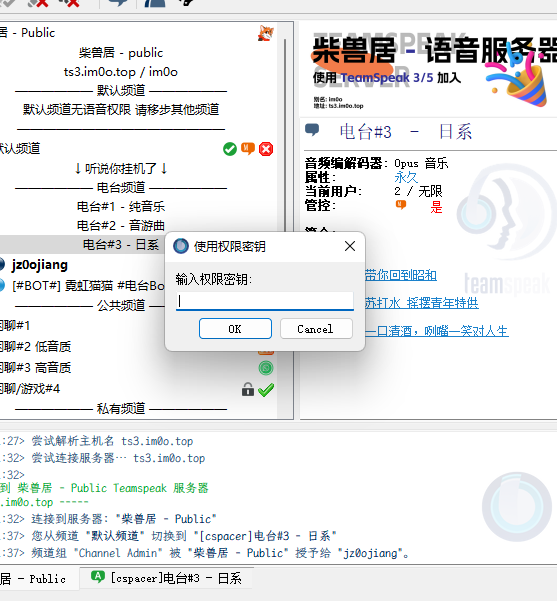
Task: Select the 电台#1 - 纯音乐 channel
Action: pyautogui.click(x=121, y=207)
